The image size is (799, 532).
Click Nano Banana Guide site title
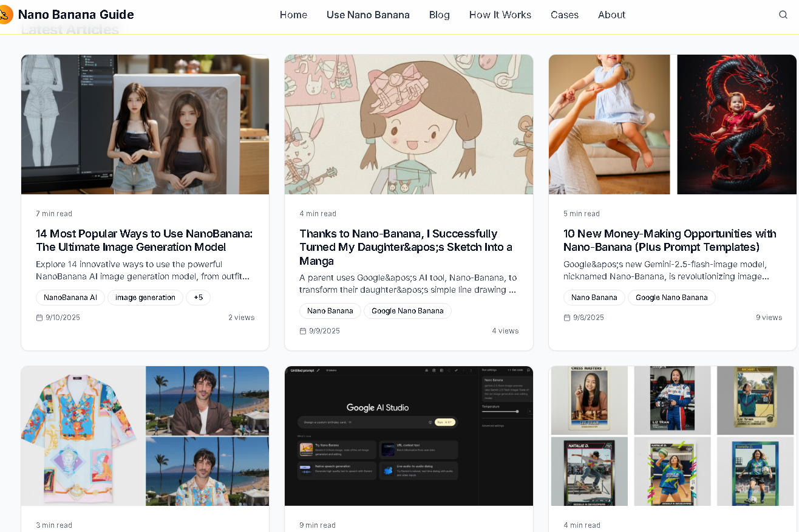click(76, 15)
